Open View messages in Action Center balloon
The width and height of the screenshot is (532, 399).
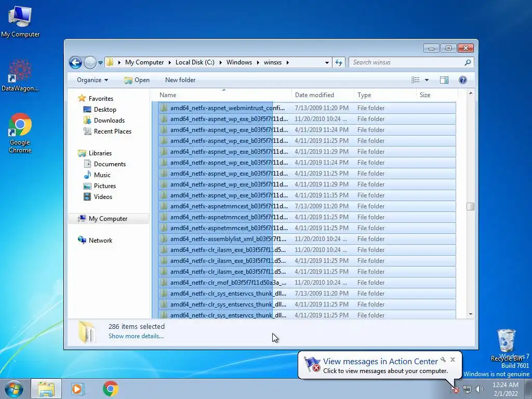point(380,362)
